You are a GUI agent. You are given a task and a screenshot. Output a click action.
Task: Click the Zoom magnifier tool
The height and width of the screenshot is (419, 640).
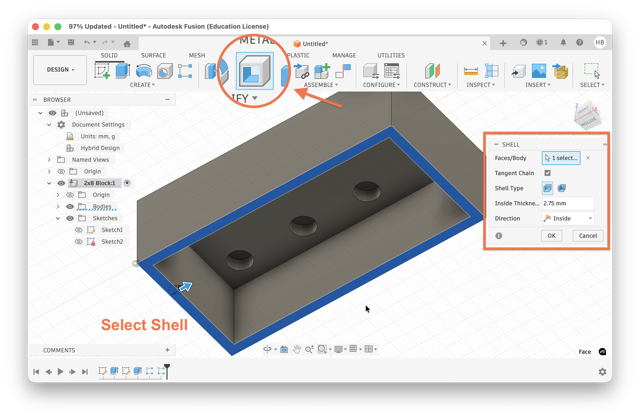(309, 349)
